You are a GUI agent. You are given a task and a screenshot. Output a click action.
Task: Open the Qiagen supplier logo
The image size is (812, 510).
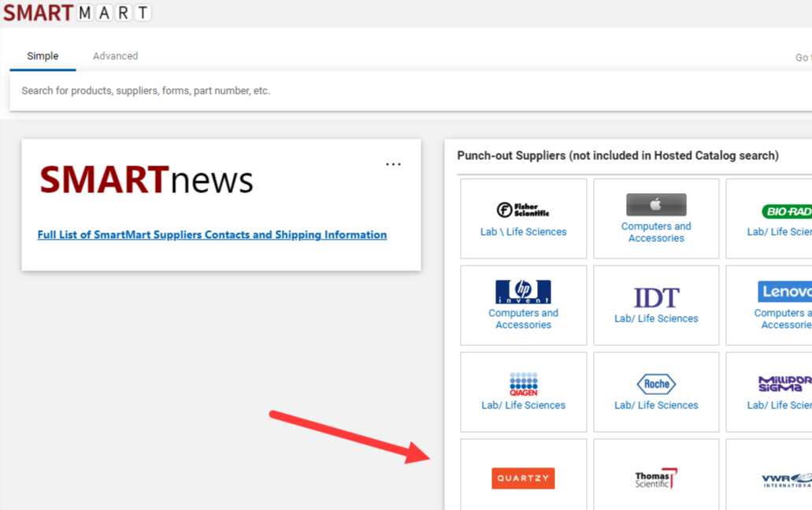click(x=524, y=384)
